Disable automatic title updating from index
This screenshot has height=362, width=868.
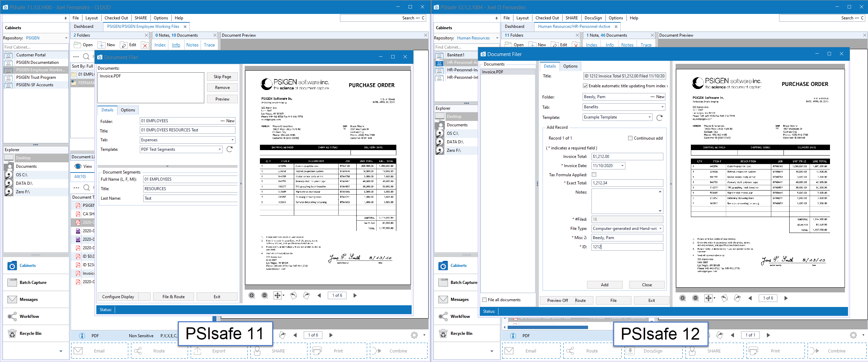click(585, 86)
